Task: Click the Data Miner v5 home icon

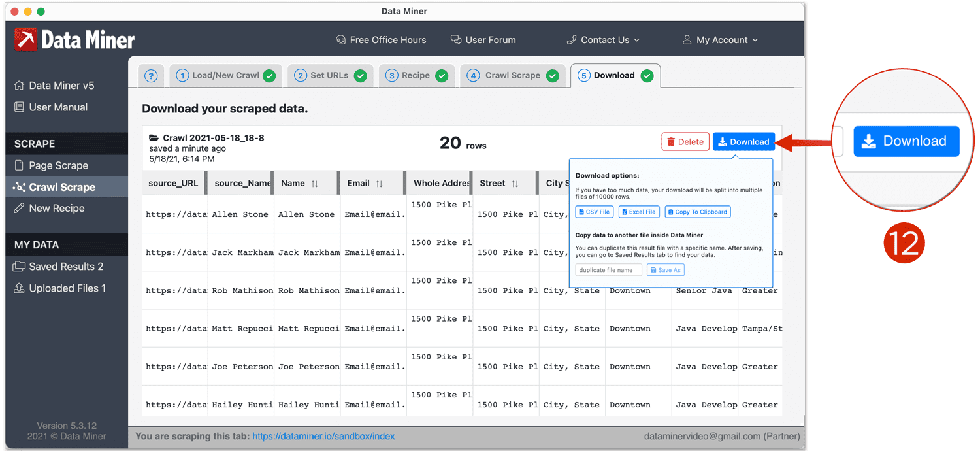Action: pos(20,86)
